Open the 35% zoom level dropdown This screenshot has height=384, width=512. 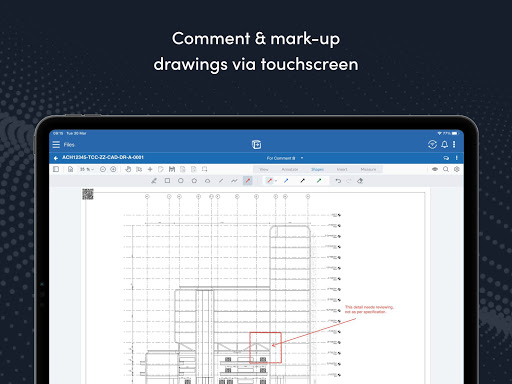86,169
